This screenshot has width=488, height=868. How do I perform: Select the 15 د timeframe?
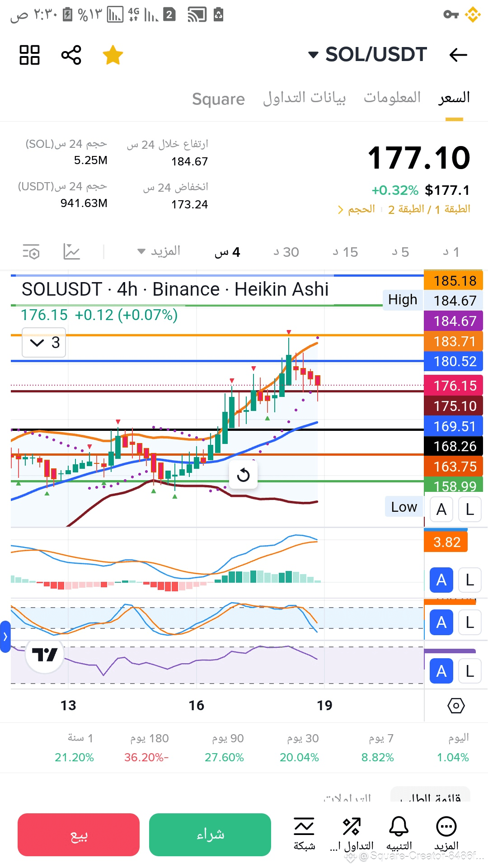pos(346,252)
